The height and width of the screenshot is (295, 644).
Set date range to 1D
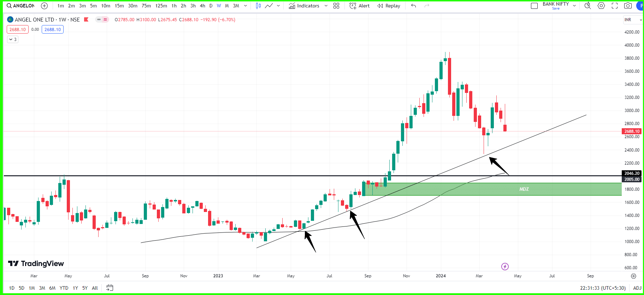12,288
